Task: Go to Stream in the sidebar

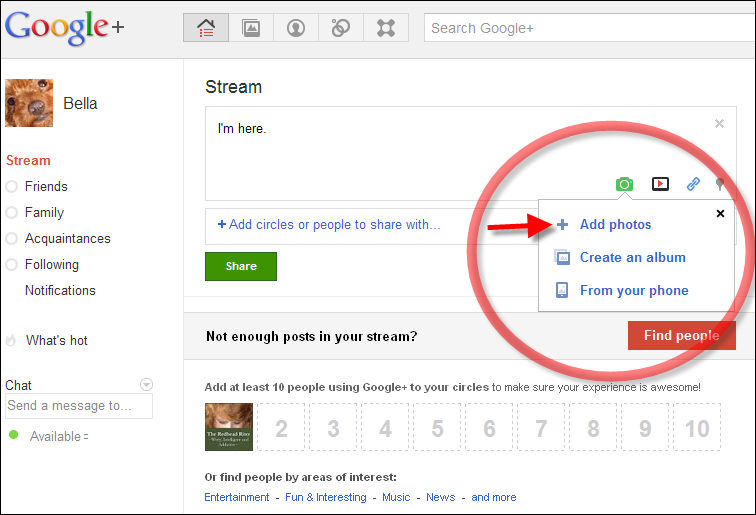Action: pos(28,161)
